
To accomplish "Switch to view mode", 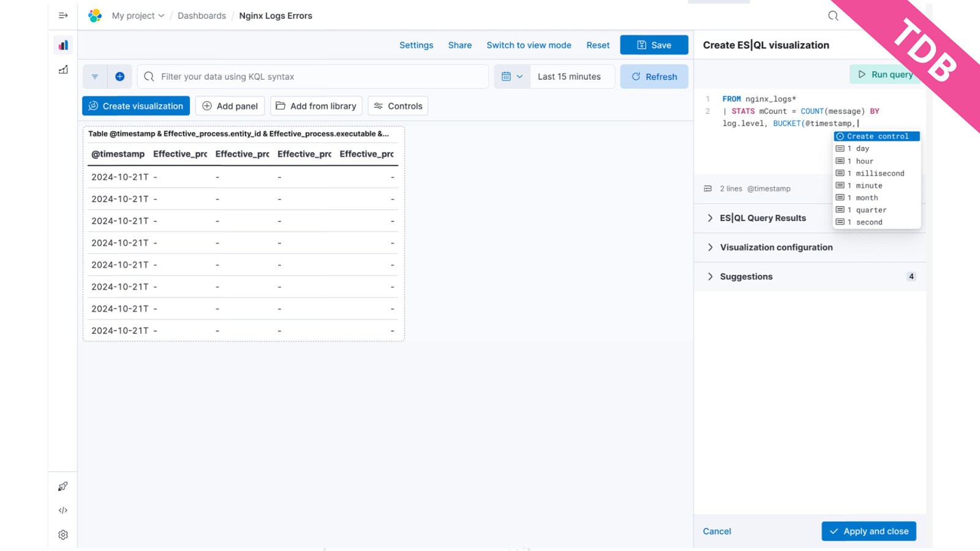I will pyautogui.click(x=529, y=45).
